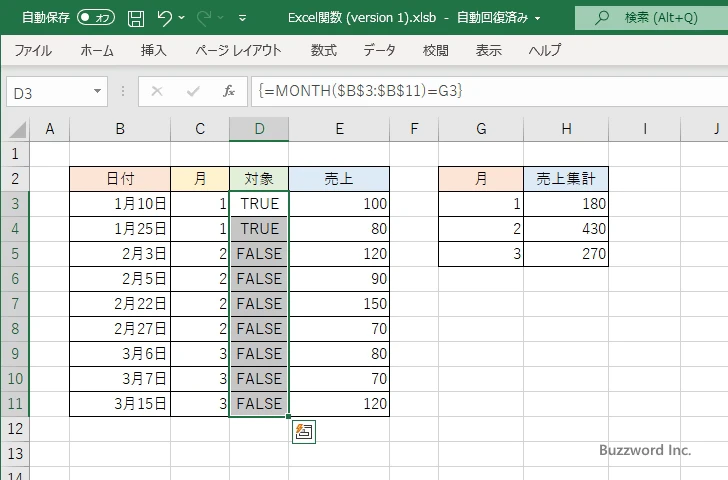
Task: Open the 挿入 ribbon tab
Action: click(153, 50)
